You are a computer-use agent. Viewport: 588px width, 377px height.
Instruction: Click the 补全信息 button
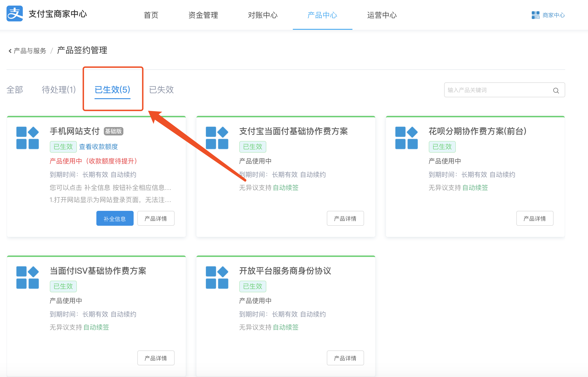click(x=115, y=218)
